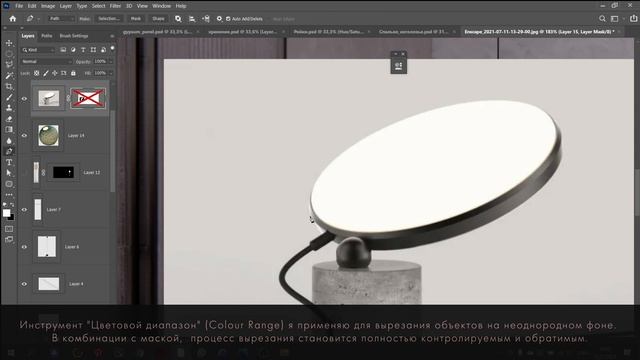
Task: Hide Layer 7 with its eye icon
Action: tap(24, 210)
